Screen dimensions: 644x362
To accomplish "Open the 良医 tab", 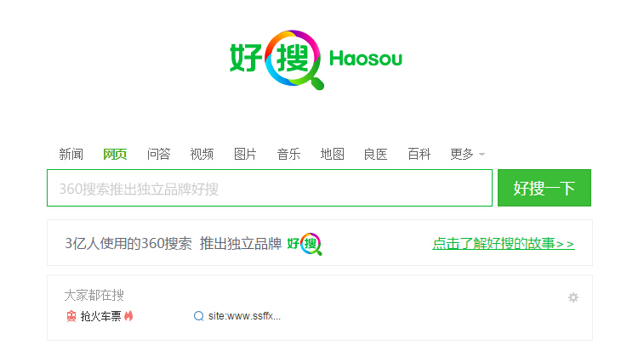I will (x=376, y=155).
